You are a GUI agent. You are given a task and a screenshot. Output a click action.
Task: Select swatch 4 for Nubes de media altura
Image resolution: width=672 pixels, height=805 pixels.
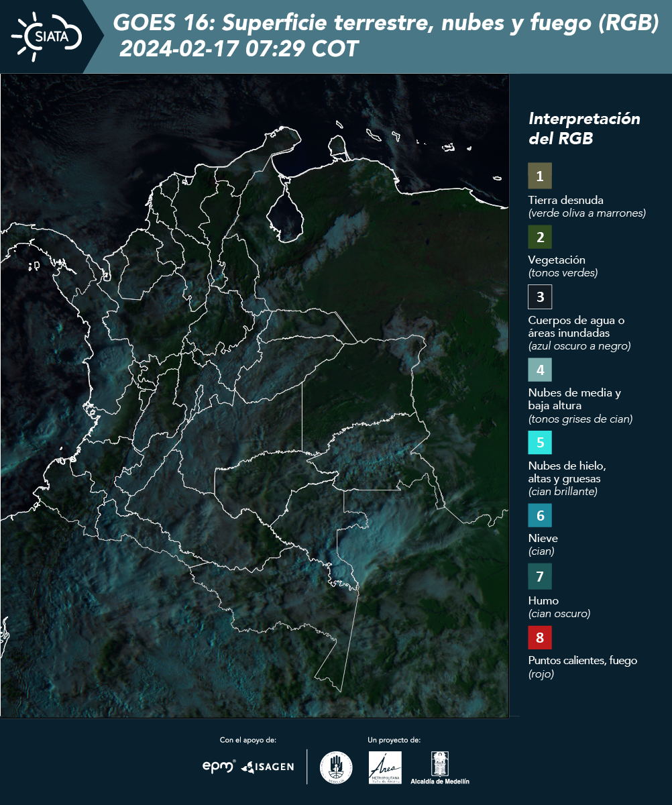click(x=540, y=370)
